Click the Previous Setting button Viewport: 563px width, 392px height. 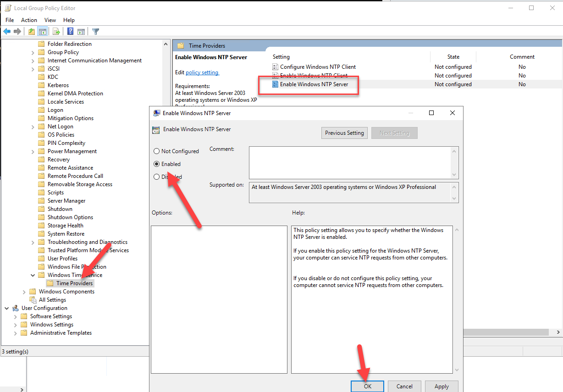coord(344,133)
